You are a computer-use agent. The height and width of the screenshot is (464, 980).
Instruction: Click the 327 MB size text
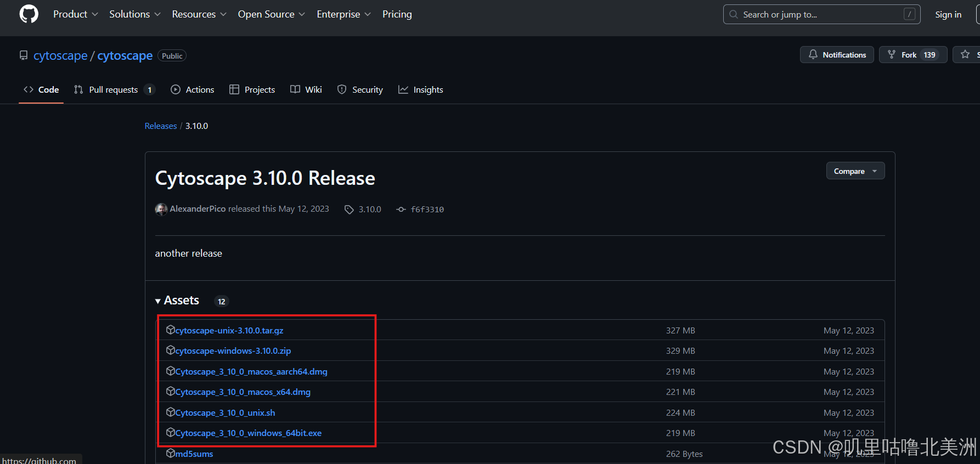[680, 330]
